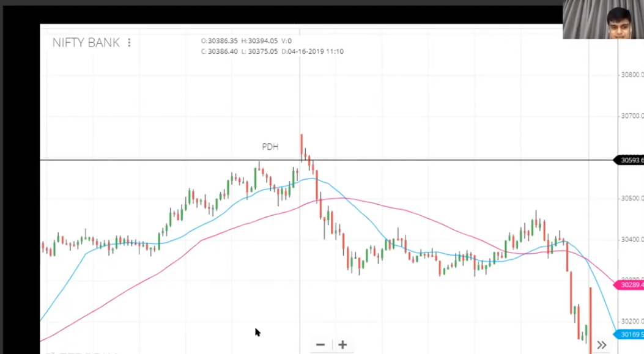Click the 30200 price axis label

point(632,321)
